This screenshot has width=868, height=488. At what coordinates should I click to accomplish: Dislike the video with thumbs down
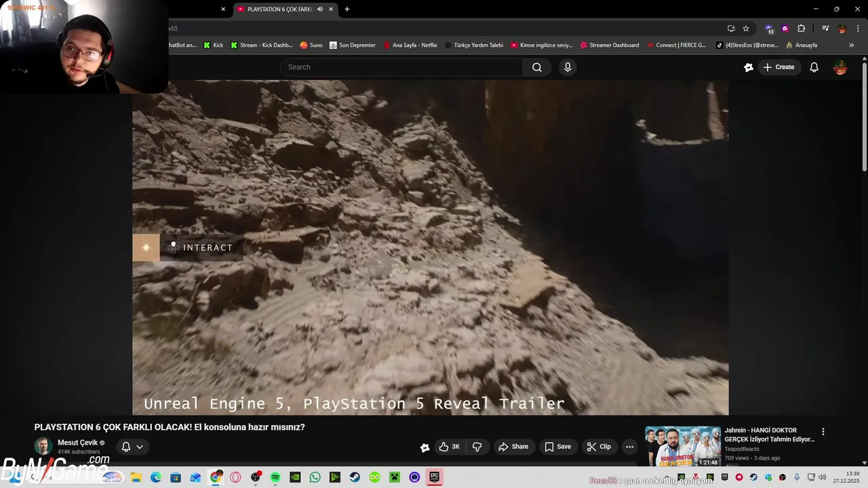pos(477,447)
